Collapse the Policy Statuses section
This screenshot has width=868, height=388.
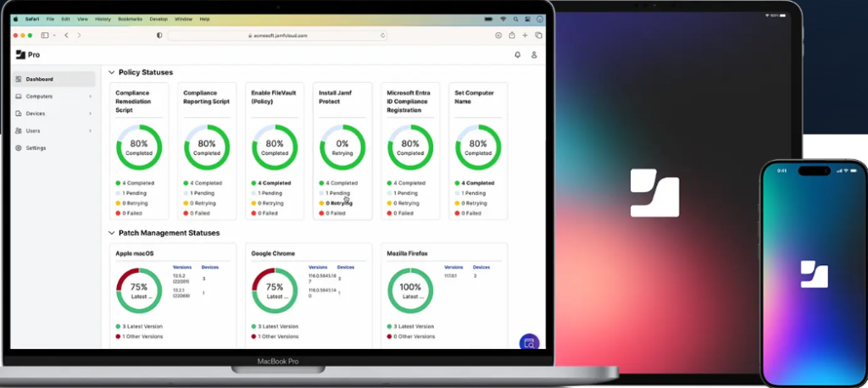click(111, 73)
